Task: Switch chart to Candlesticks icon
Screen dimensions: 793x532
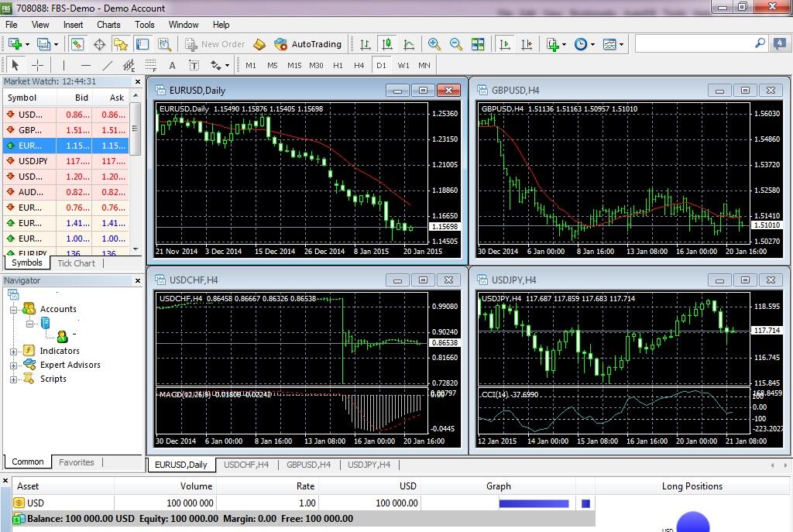Action: pos(387,44)
